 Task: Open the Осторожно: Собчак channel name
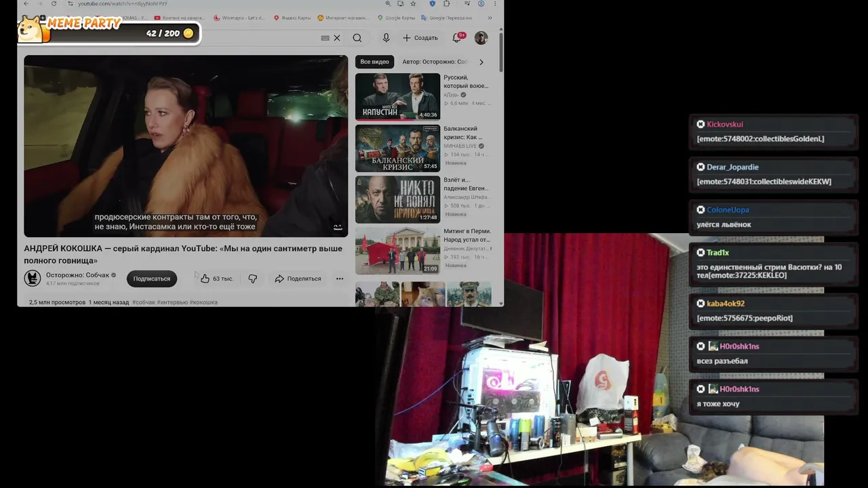pos(77,275)
